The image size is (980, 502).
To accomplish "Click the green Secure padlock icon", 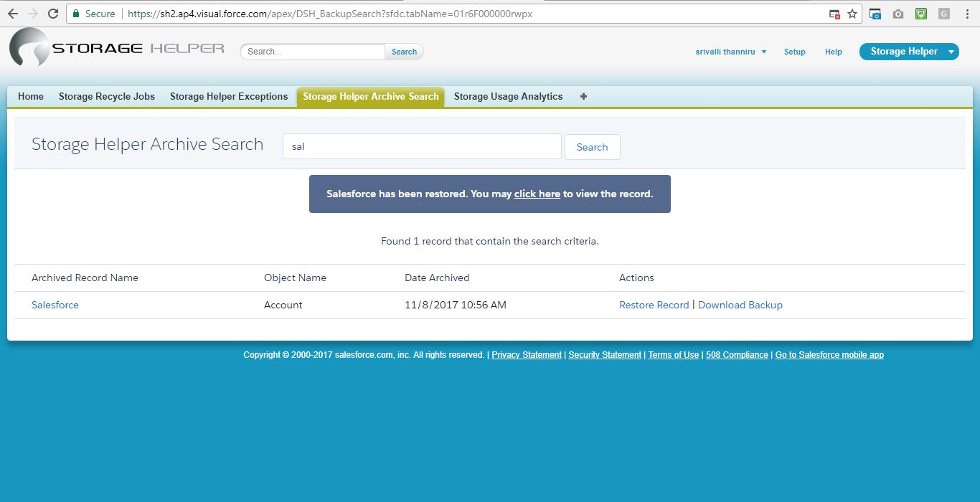I will pos(76,14).
